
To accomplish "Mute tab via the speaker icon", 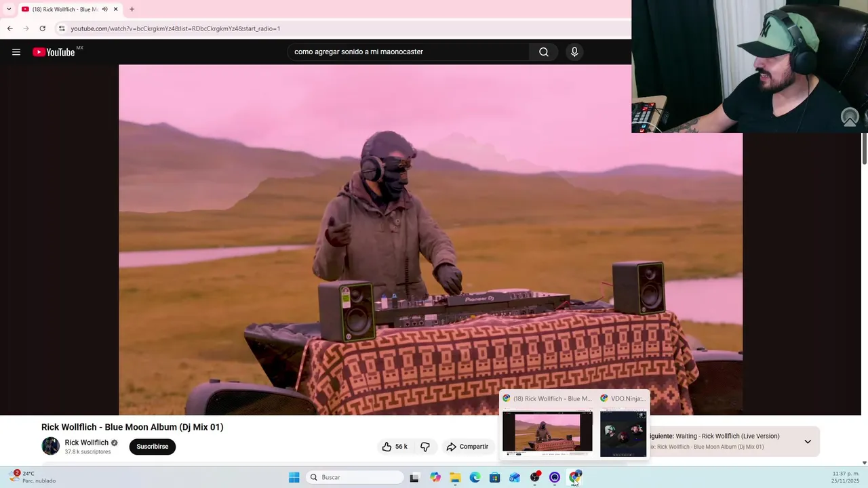I will point(104,9).
